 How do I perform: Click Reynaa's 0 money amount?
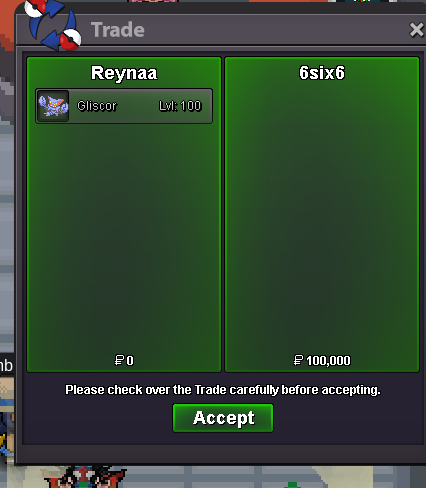pos(130,360)
